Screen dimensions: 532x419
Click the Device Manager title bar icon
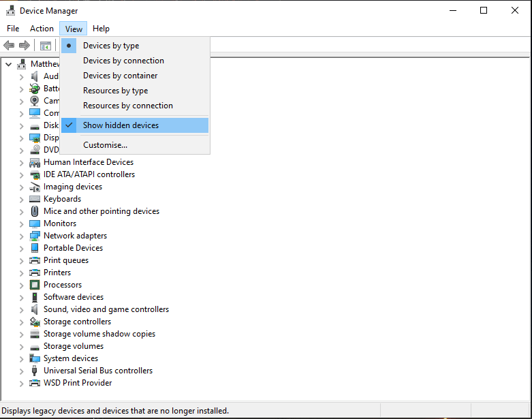[x=10, y=10]
